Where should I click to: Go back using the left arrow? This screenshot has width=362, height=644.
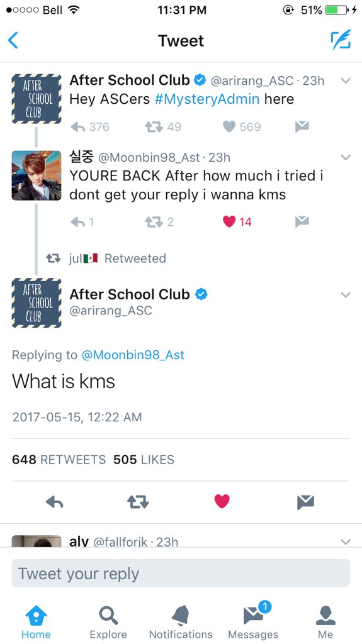[x=13, y=40]
